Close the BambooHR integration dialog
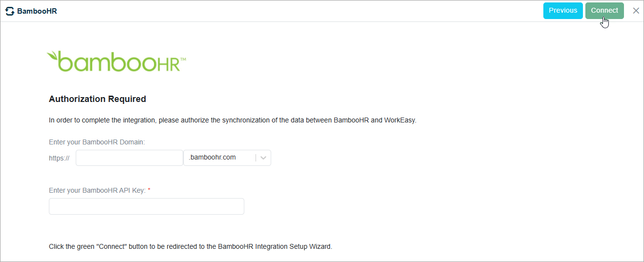 [636, 11]
